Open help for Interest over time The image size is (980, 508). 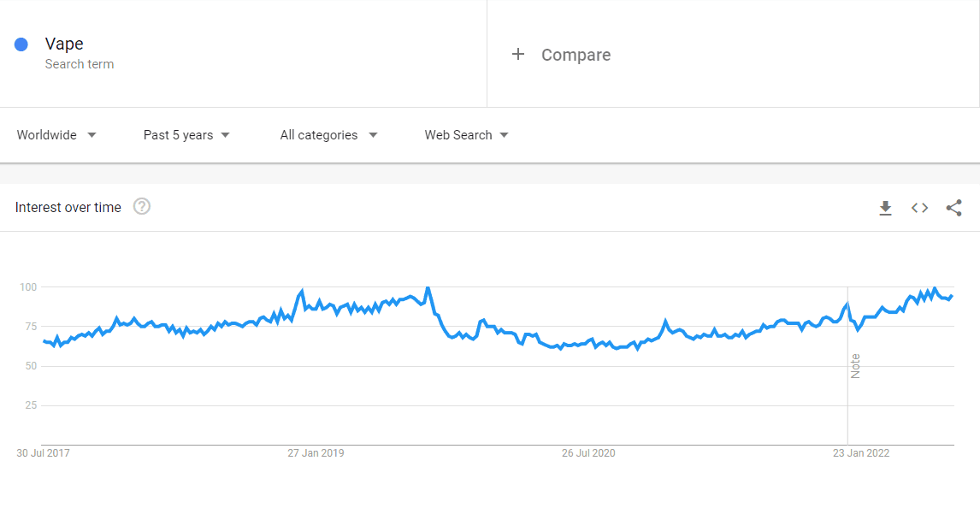coord(142,206)
